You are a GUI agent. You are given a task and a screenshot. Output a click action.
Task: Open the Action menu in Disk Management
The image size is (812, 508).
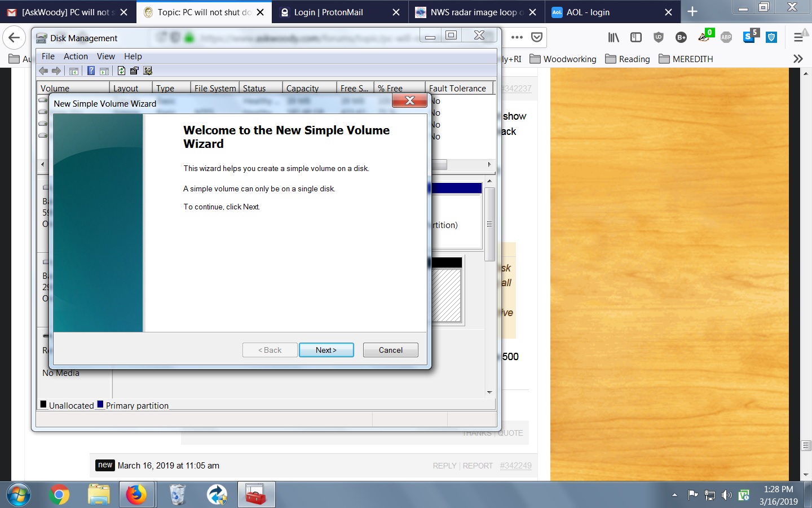pos(76,56)
